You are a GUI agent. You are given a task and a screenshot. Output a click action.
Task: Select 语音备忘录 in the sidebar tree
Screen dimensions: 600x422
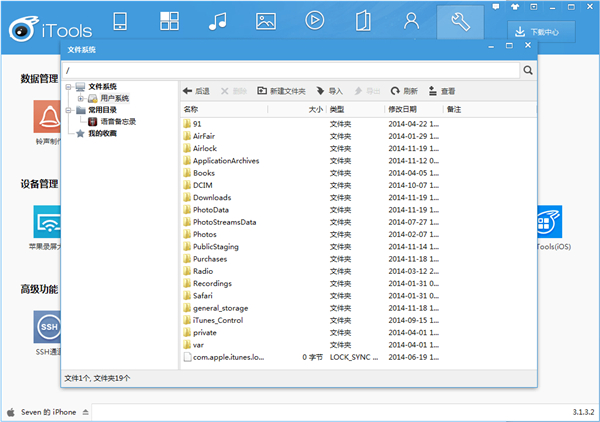117,121
